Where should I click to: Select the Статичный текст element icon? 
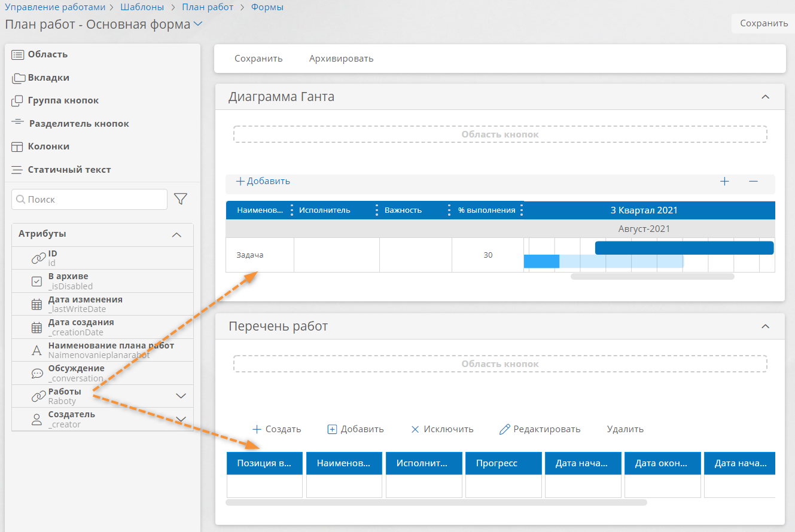pyautogui.click(x=18, y=170)
